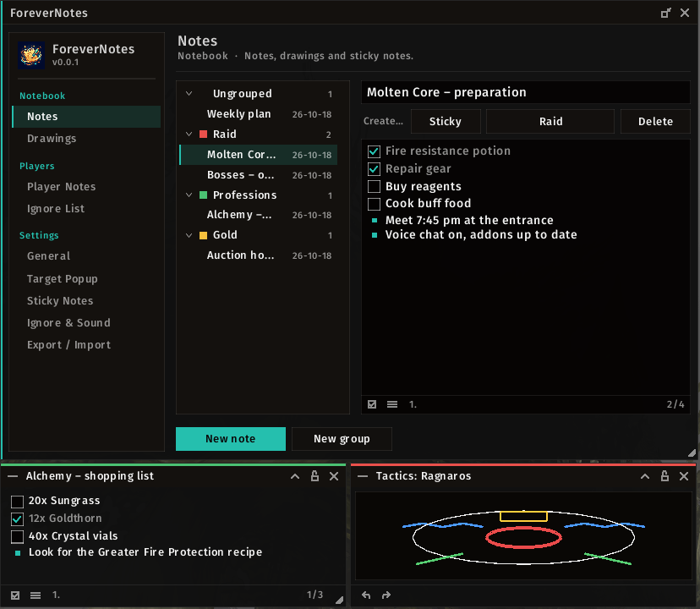Image resolution: width=700 pixels, height=609 pixels.
Task: Undo the last stroke in the Tactics: Ragnaros drawing
Action: tap(366, 595)
